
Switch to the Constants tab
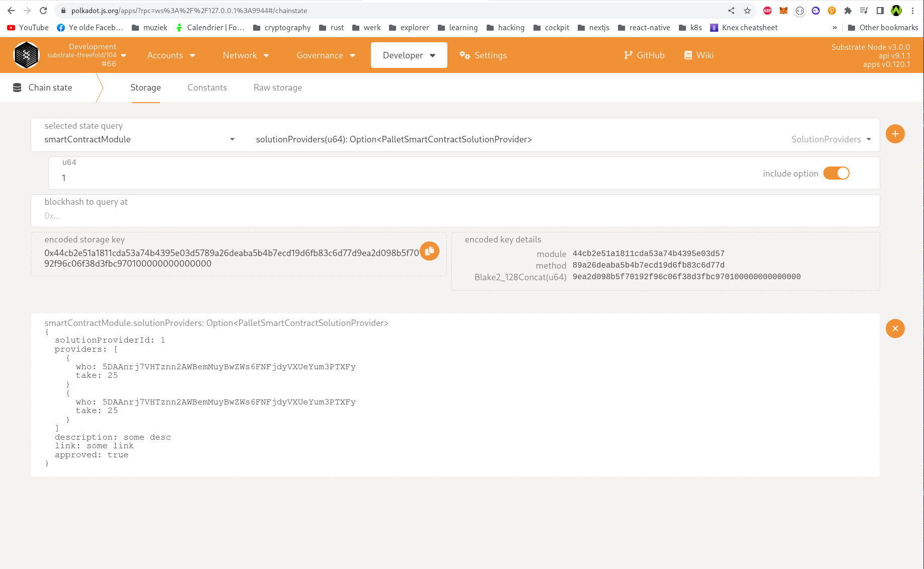tap(207, 88)
